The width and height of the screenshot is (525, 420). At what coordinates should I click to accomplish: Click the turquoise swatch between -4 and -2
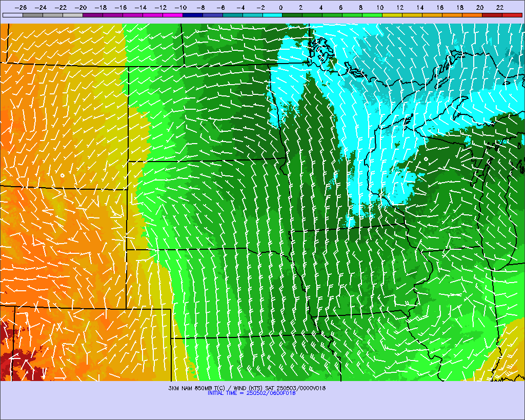coord(252,15)
